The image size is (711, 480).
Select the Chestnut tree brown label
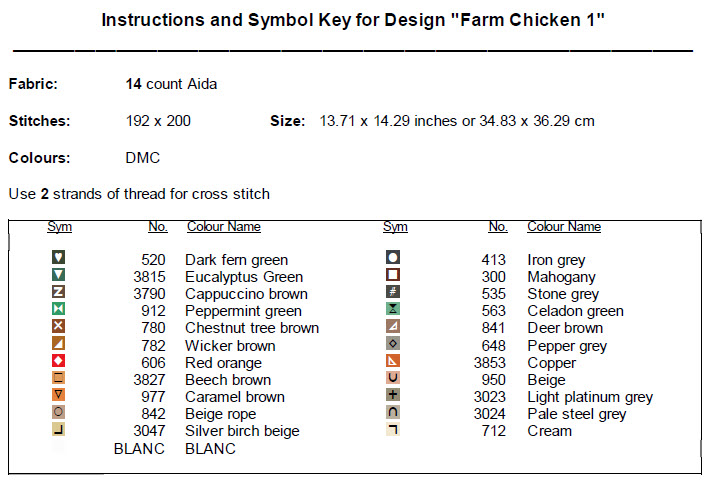pos(252,328)
